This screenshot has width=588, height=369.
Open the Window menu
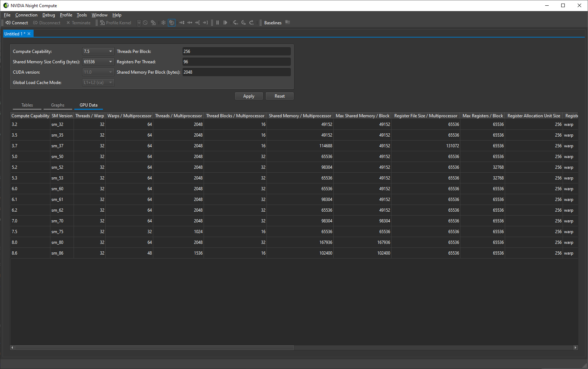(100, 15)
